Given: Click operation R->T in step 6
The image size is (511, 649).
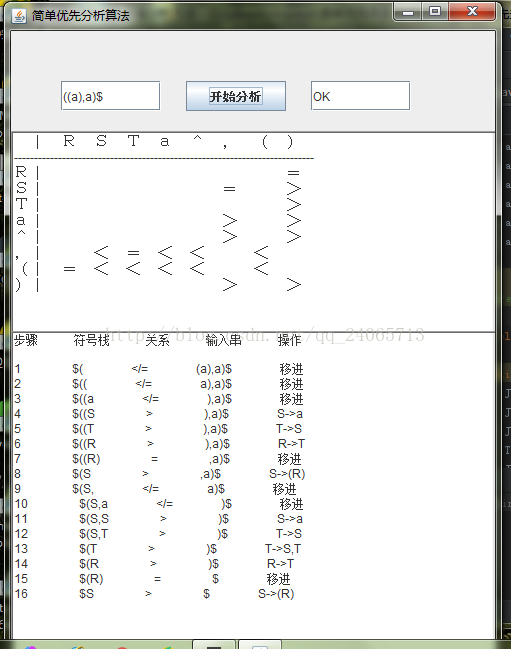Looking at the screenshot, I should [x=291, y=444].
